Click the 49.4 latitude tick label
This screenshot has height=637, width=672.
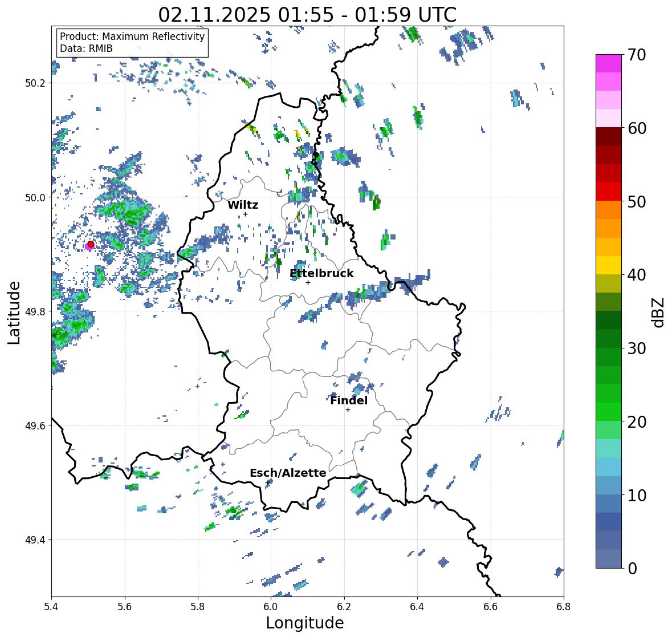(x=35, y=540)
